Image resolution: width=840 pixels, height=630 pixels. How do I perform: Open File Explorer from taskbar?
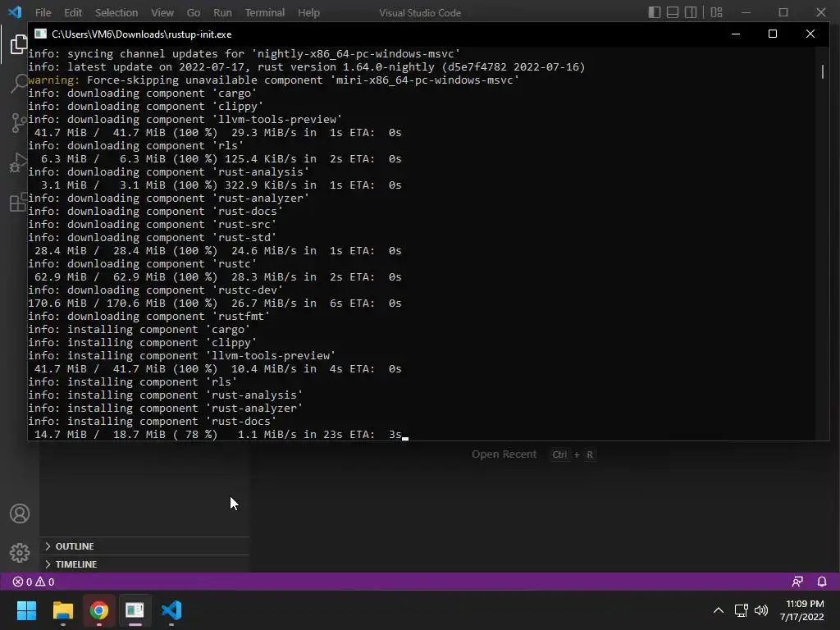[x=62, y=610]
